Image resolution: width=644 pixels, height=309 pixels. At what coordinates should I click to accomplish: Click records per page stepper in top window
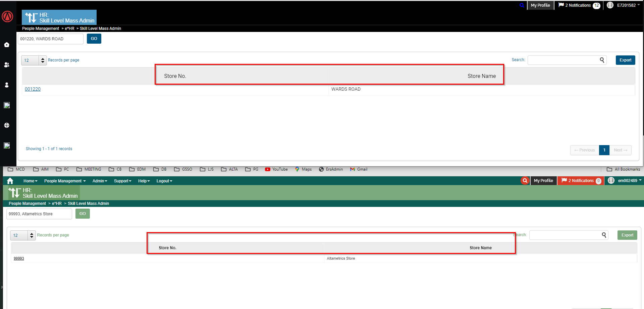click(43, 60)
